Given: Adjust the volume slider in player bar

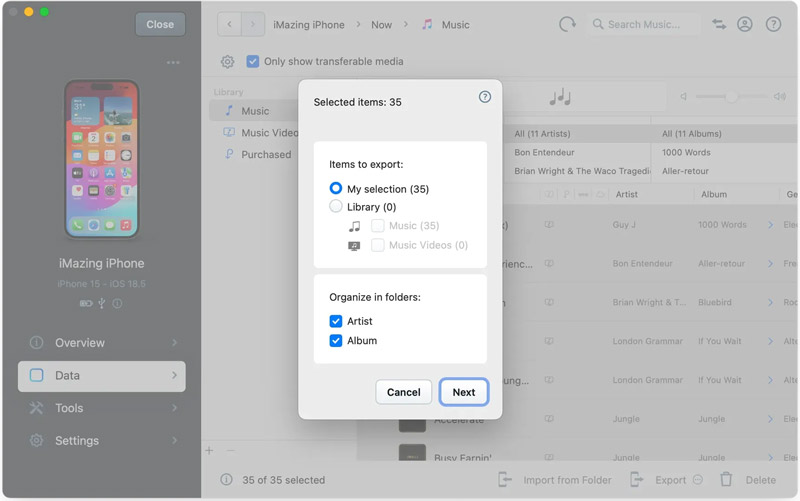Looking at the screenshot, I should [x=731, y=96].
